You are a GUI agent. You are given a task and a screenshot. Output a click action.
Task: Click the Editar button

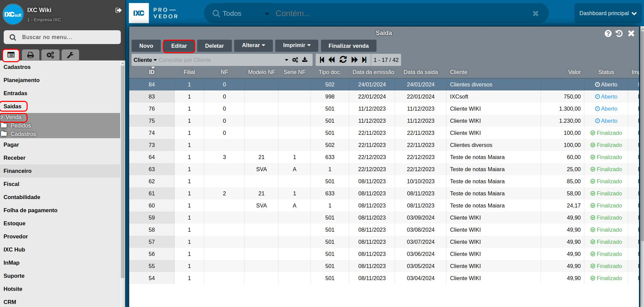(x=179, y=46)
